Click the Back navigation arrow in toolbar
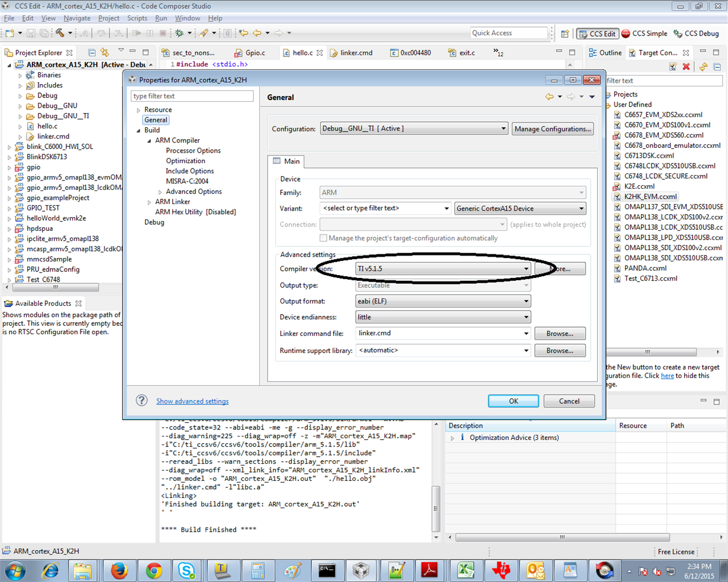This screenshot has height=582, width=728. (x=257, y=33)
